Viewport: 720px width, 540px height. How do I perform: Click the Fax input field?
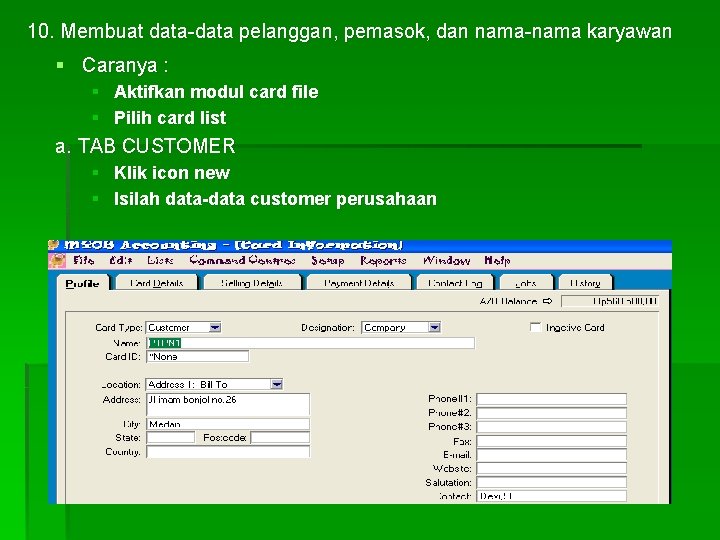551,441
